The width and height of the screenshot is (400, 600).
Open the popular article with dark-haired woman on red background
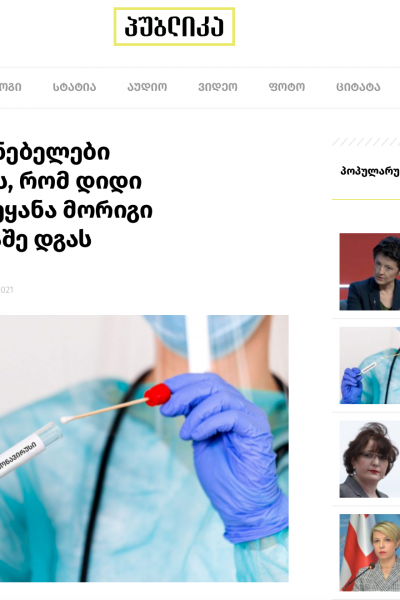[x=370, y=272]
